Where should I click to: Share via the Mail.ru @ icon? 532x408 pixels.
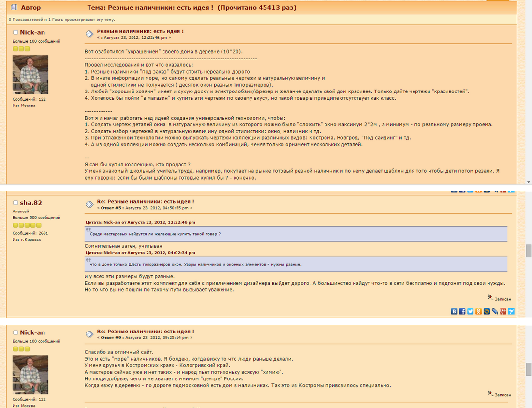[487, 311]
